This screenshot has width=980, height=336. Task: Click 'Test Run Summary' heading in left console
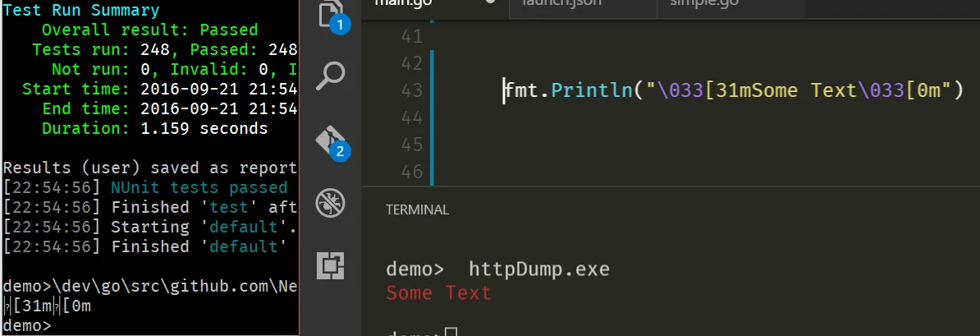tap(81, 10)
